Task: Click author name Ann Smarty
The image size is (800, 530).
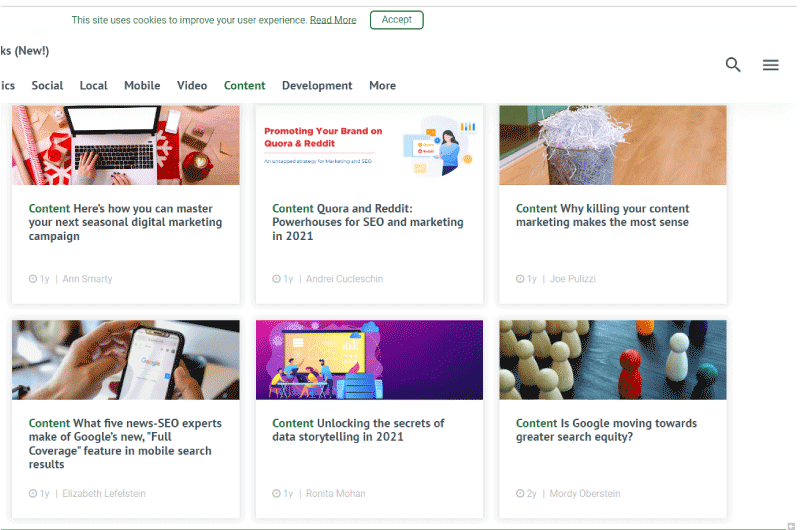Action: [x=87, y=279]
